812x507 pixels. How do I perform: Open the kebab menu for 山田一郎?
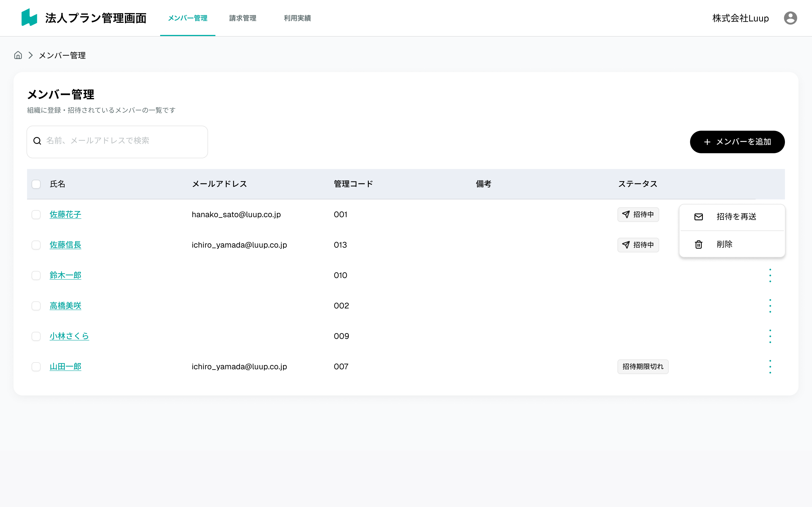[770, 366]
